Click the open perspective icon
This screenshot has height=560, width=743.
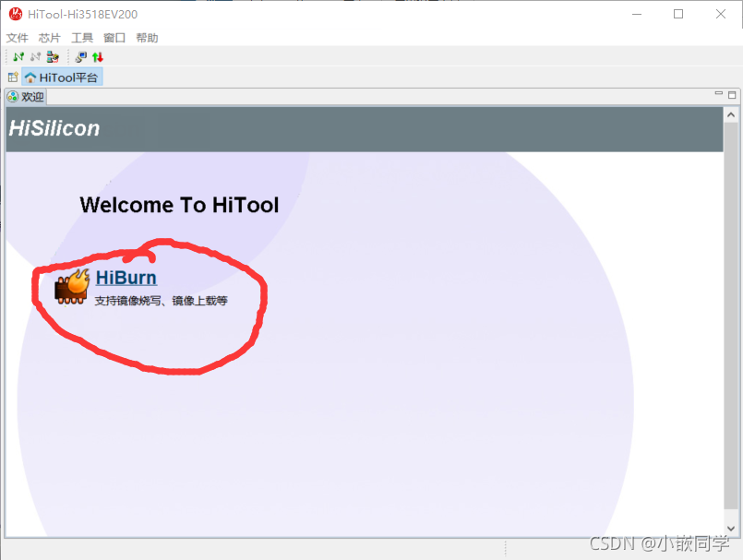(13, 77)
